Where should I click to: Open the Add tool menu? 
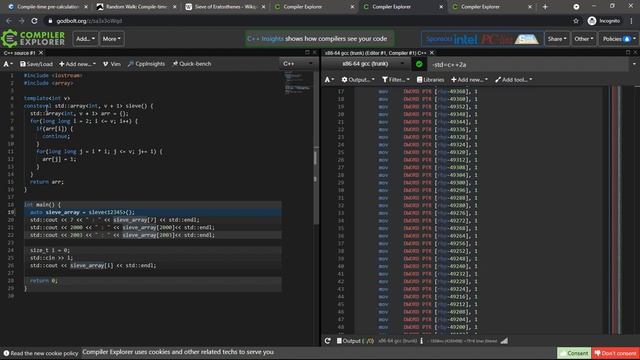point(513,80)
